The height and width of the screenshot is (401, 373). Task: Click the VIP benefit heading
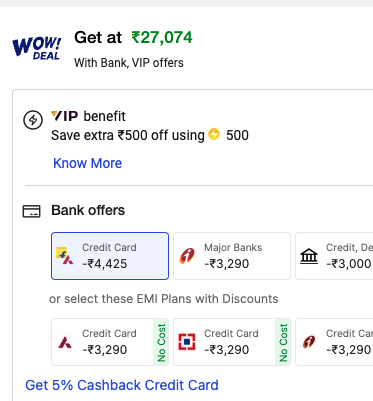click(88, 116)
